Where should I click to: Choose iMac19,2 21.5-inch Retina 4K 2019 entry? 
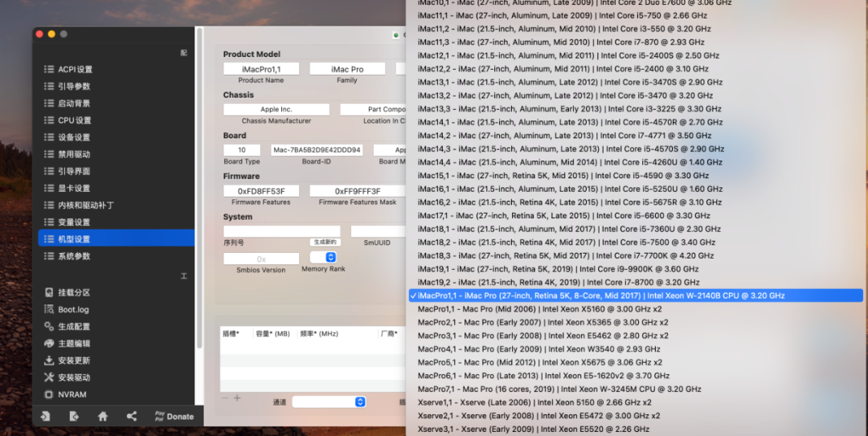[636, 282]
